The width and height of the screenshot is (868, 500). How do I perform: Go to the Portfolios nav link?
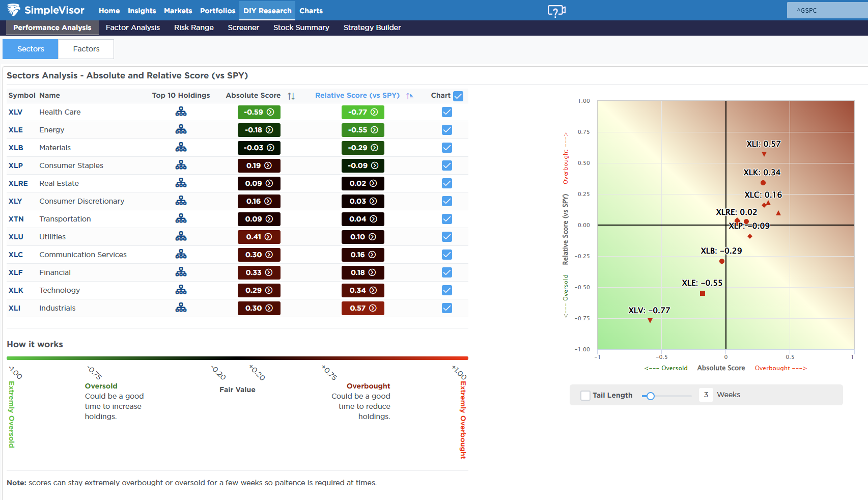(218, 11)
